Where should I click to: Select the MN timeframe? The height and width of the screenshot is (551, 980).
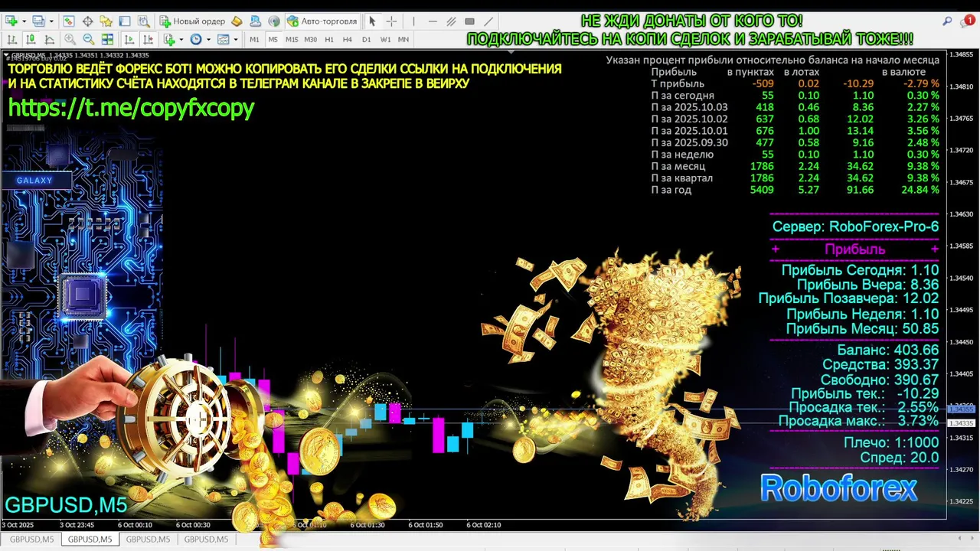click(x=403, y=39)
